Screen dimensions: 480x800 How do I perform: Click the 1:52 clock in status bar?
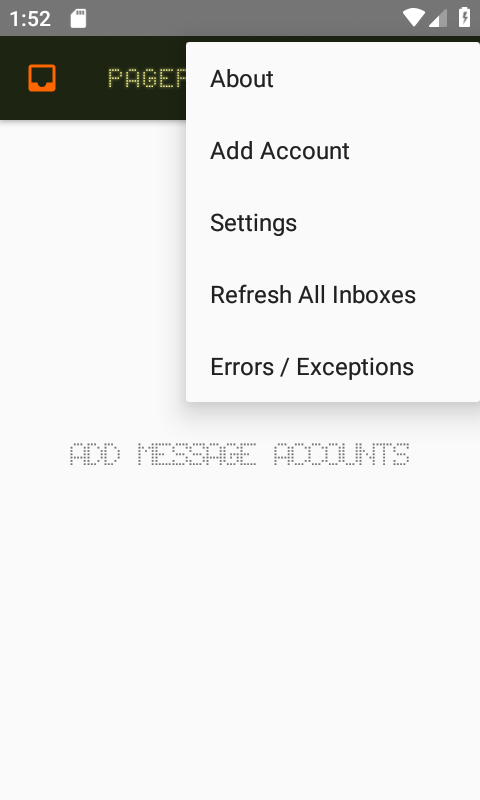pos(30,19)
